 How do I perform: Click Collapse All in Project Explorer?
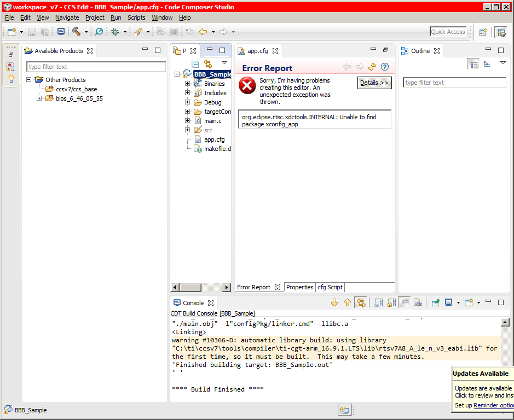[x=195, y=64]
